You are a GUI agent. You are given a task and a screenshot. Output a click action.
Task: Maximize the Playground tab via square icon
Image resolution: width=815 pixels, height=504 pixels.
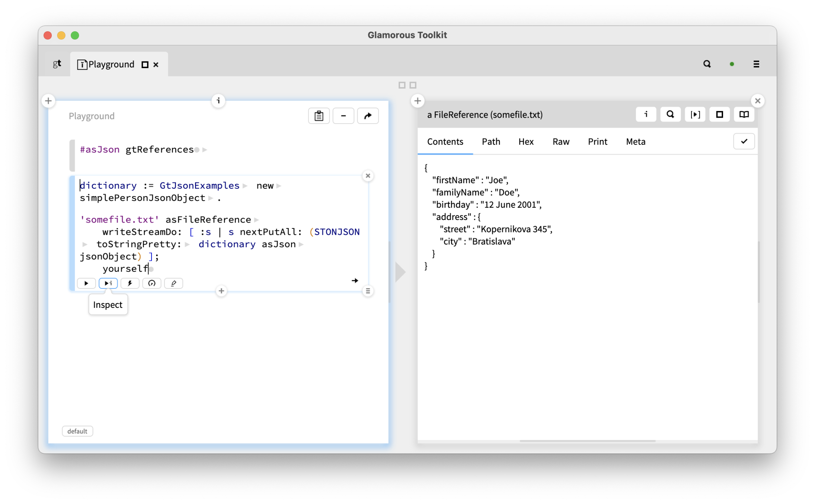point(145,65)
